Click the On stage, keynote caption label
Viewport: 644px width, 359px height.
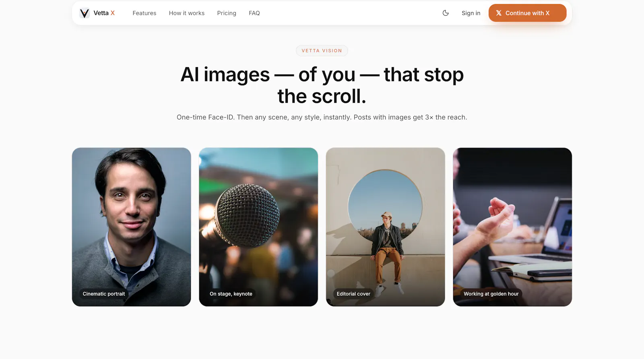231,294
